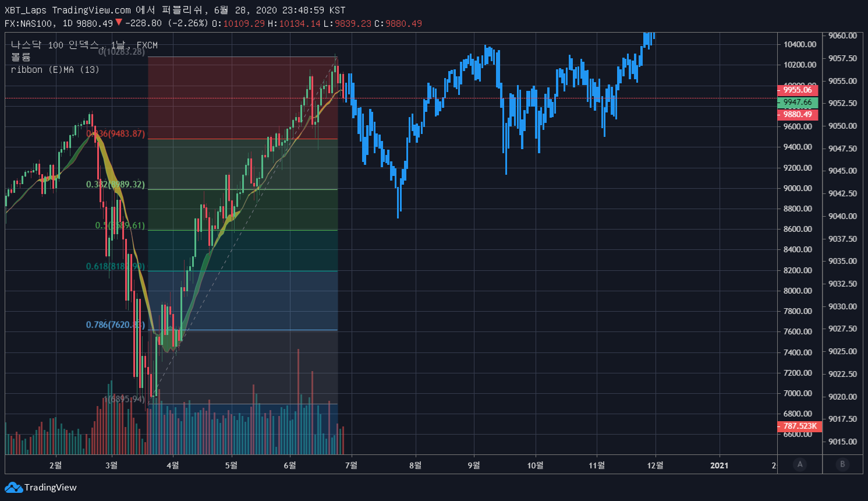Click the TradingView logo
Image resolution: width=868 pixels, height=501 pixels.
click(41, 488)
